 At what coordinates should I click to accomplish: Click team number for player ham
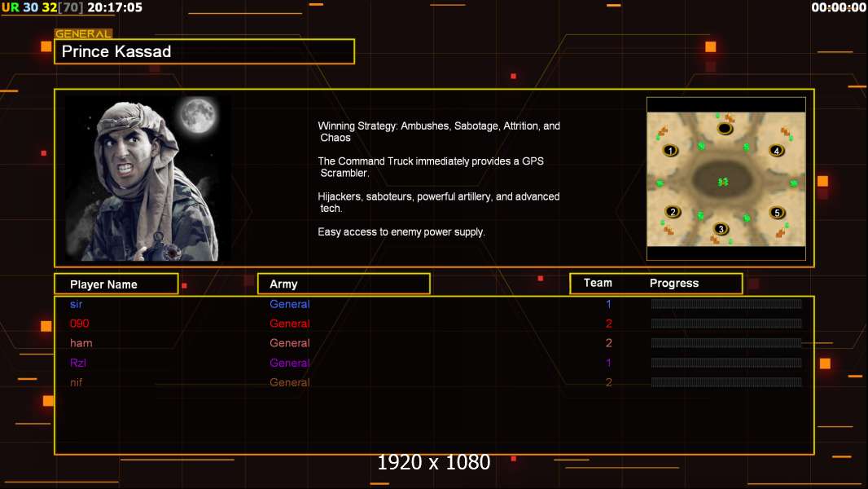coord(608,343)
